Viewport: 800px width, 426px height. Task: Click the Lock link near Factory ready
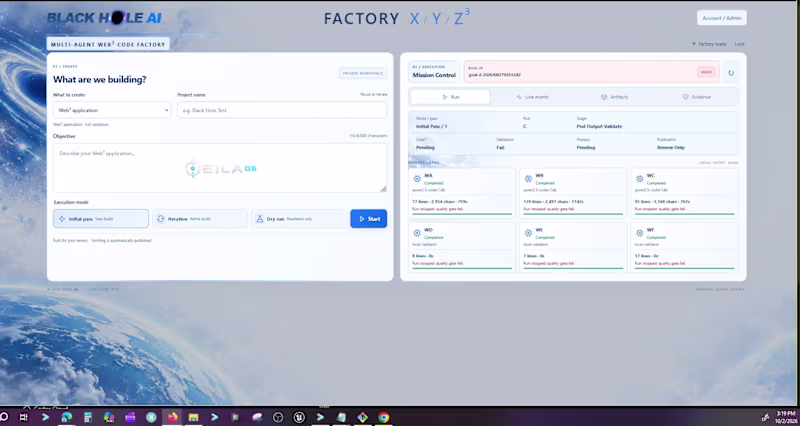pyautogui.click(x=739, y=44)
